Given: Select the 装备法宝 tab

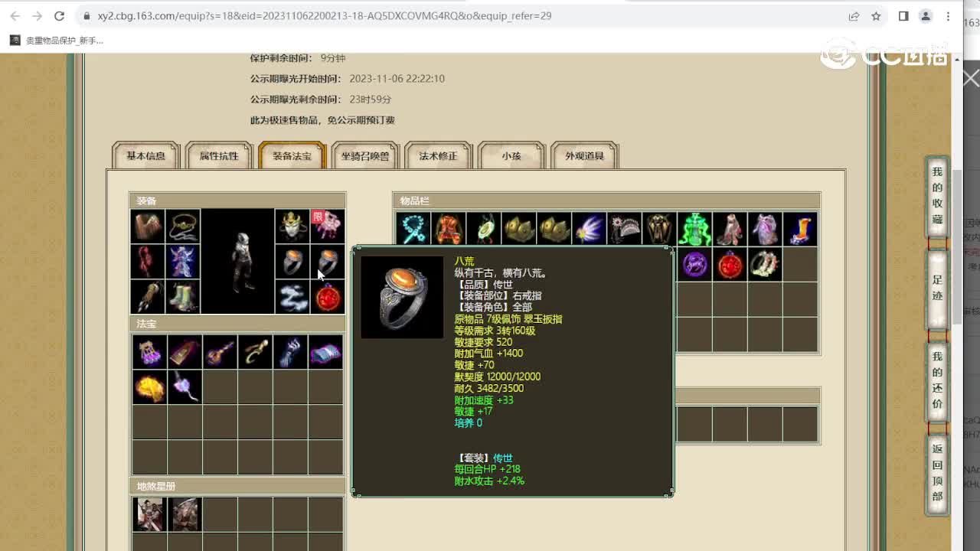Looking at the screenshot, I should (292, 155).
